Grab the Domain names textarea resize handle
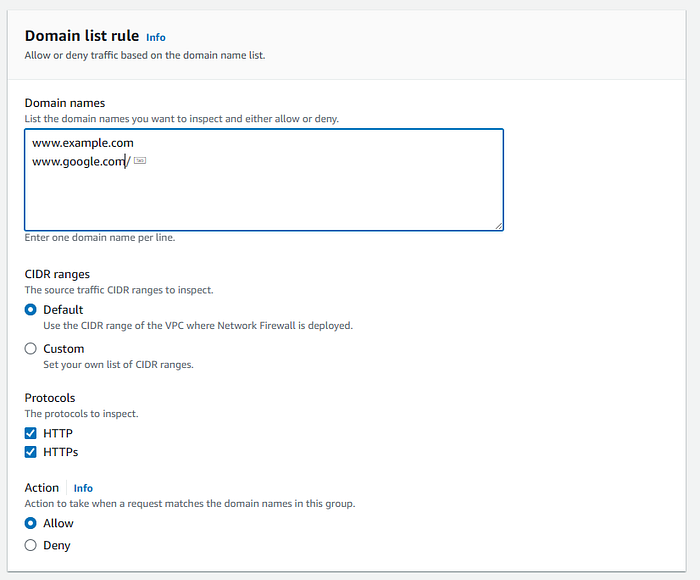This screenshot has width=700, height=580. (x=498, y=226)
